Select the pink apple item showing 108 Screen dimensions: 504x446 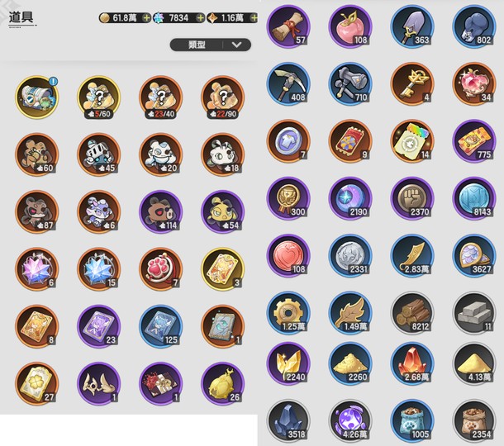(x=350, y=26)
